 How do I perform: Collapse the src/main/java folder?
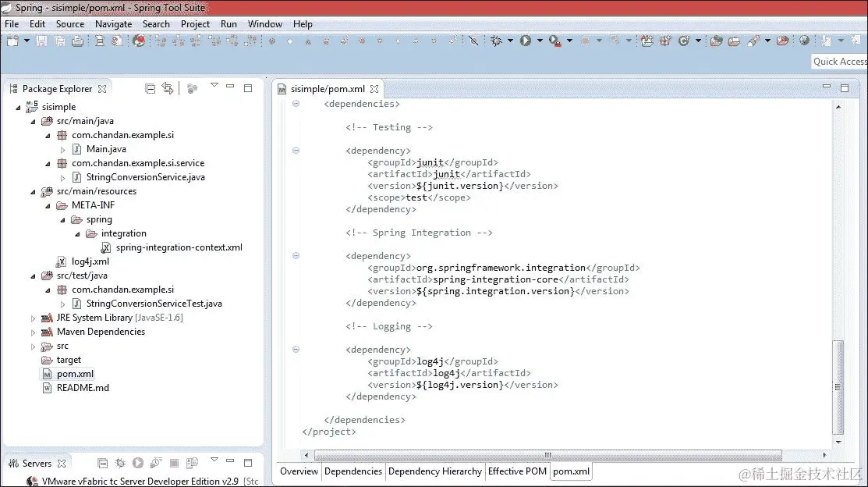(x=33, y=121)
